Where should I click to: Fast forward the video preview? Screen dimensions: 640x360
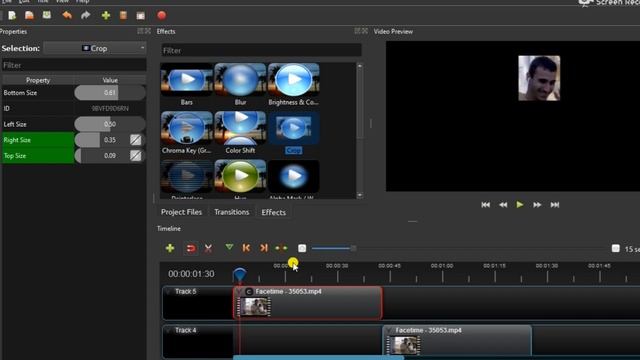coord(537,204)
